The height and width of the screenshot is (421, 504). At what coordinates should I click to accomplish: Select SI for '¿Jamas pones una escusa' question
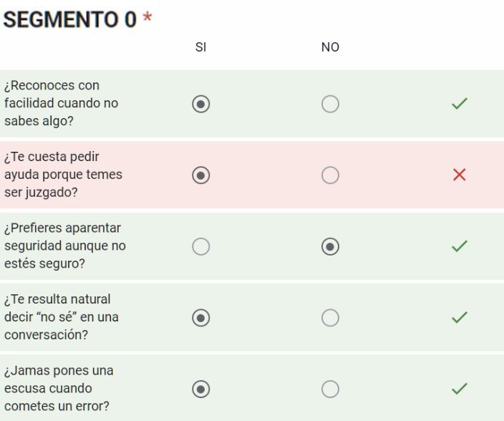pos(201,389)
